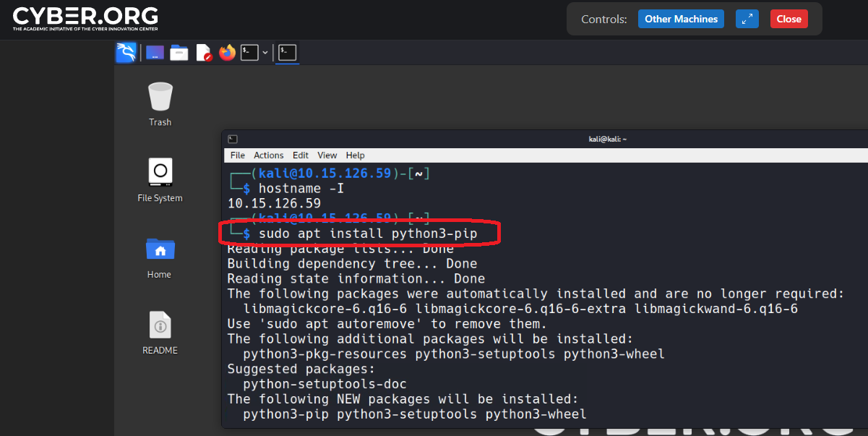868x436 pixels.
Task: Open the terminal File menu
Action: click(238, 155)
